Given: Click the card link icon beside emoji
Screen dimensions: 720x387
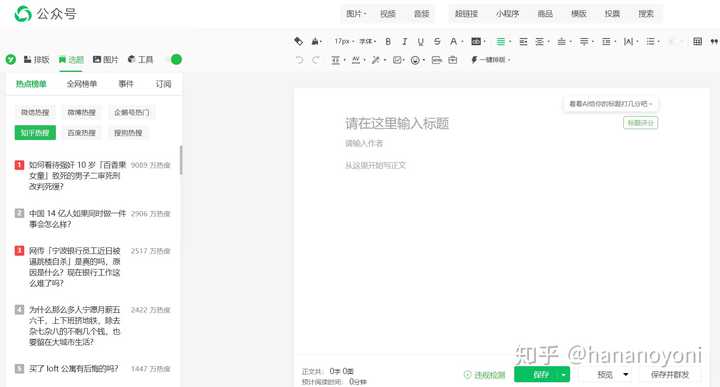Looking at the screenshot, I should 436,60.
